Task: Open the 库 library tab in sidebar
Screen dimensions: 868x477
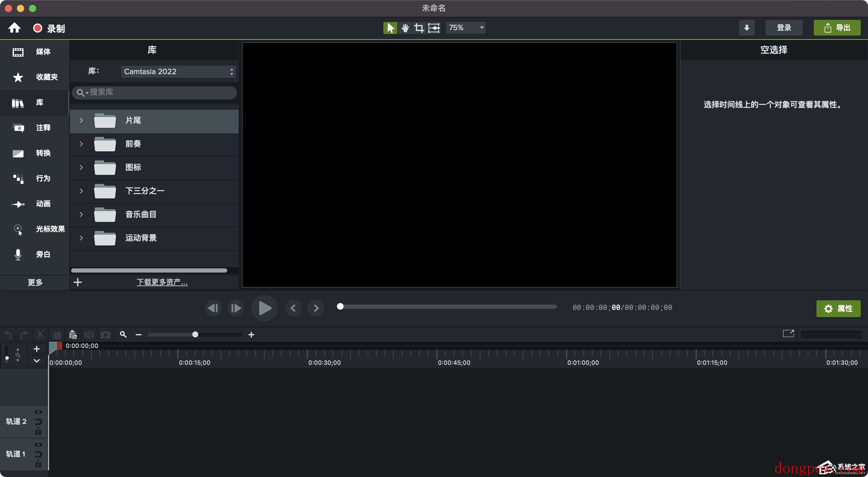Action: click(34, 103)
